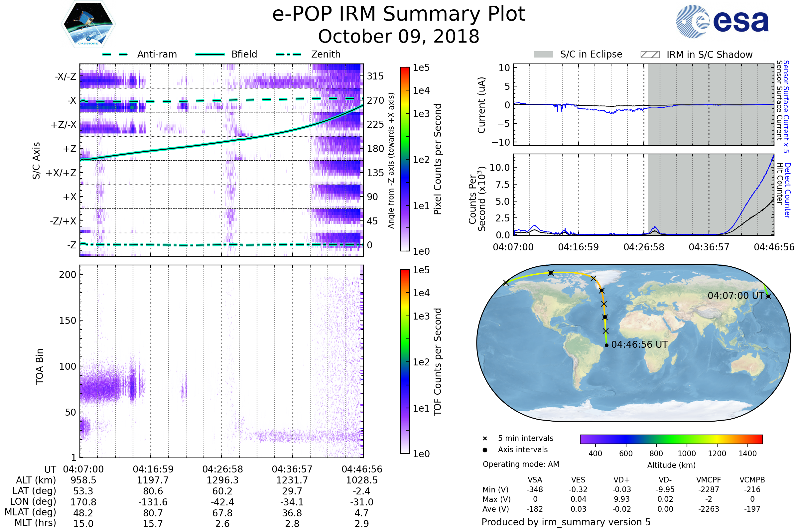Click the Bfield solid legend line
Image resolution: width=798 pixels, height=532 pixels.
pos(210,54)
